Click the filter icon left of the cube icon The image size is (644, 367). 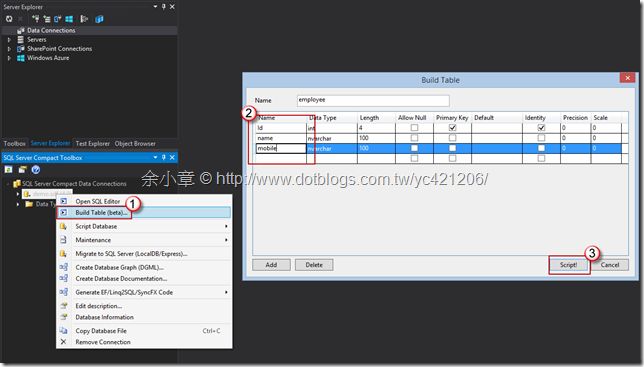point(84,19)
